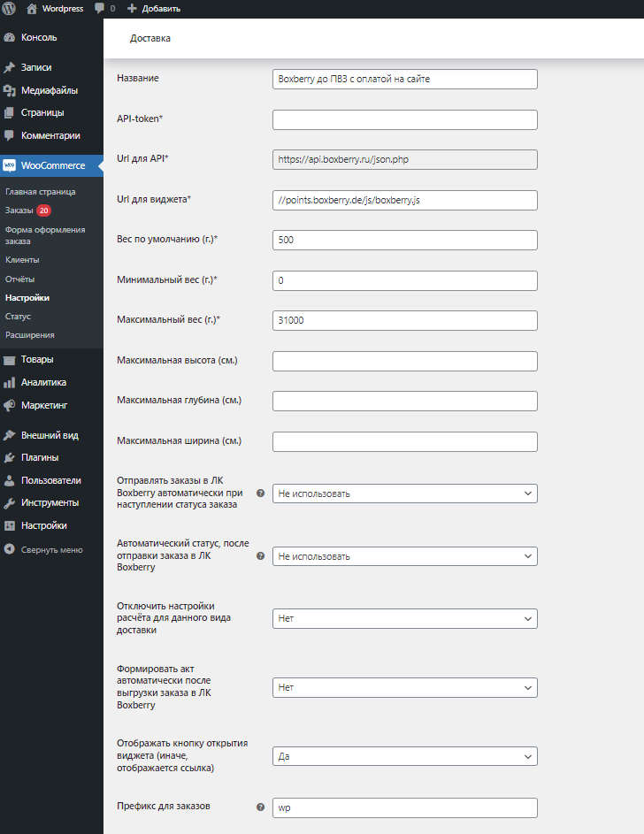Image resolution: width=644 pixels, height=834 pixels.
Task: Open Формировать акт автоматически dropdown
Action: [404, 688]
